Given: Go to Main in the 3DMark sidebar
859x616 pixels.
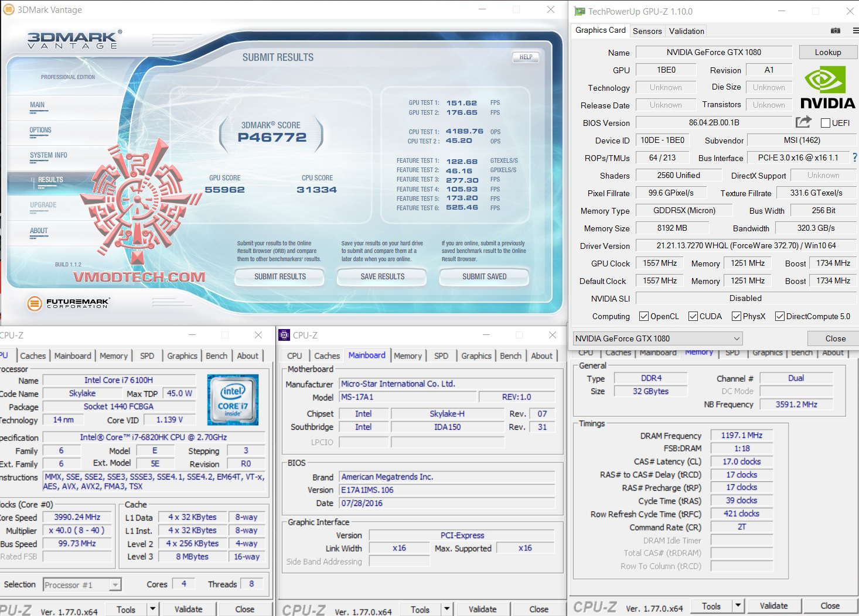Looking at the screenshot, I should click(x=38, y=105).
